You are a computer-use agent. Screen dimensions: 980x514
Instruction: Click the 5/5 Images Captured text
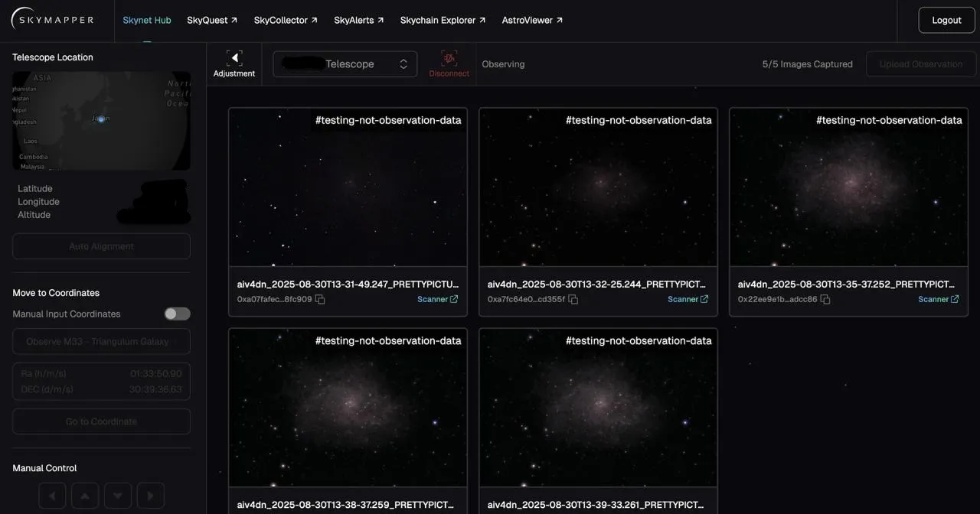[x=807, y=64]
